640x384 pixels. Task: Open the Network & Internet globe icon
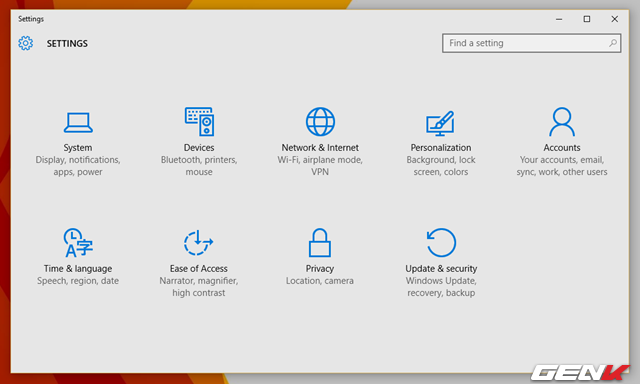[320, 122]
